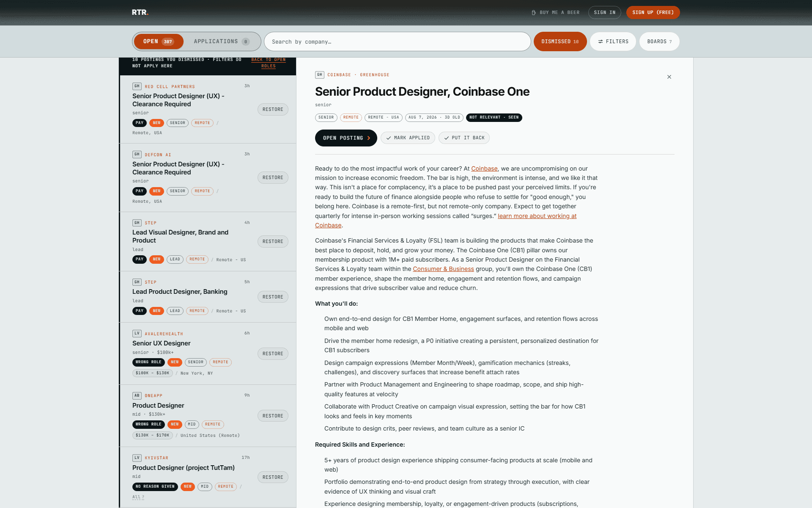Click the Avalerehealth company name
The height and width of the screenshot is (508, 812).
click(164, 334)
